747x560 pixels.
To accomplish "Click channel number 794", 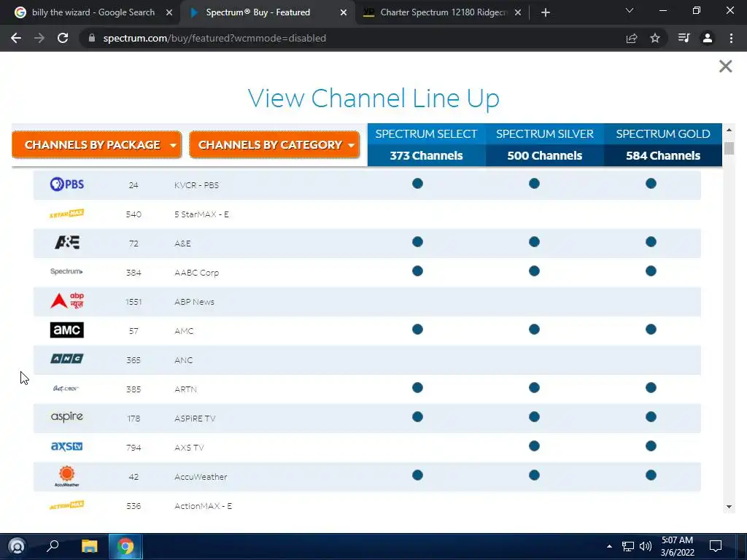I will 133,447.
